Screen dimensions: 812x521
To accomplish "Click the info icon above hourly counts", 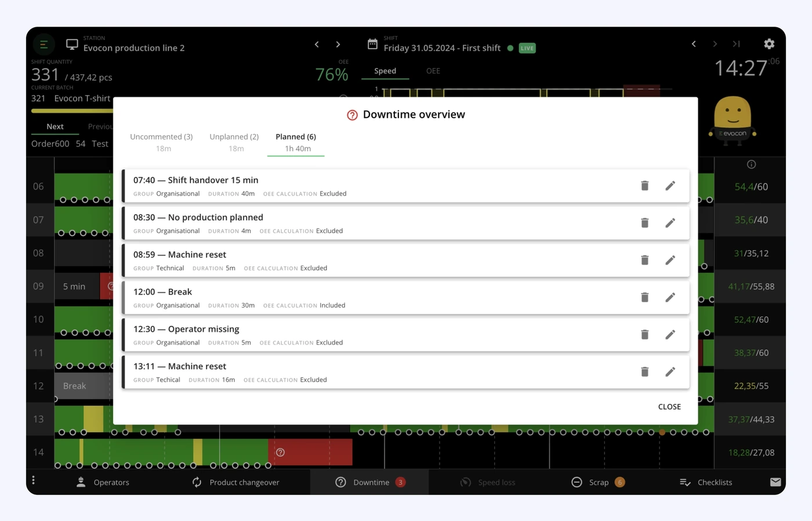I will click(751, 165).
